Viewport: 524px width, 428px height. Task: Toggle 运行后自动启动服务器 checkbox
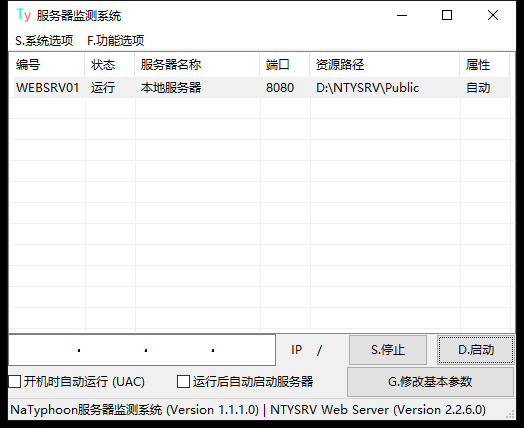point(183,382)
